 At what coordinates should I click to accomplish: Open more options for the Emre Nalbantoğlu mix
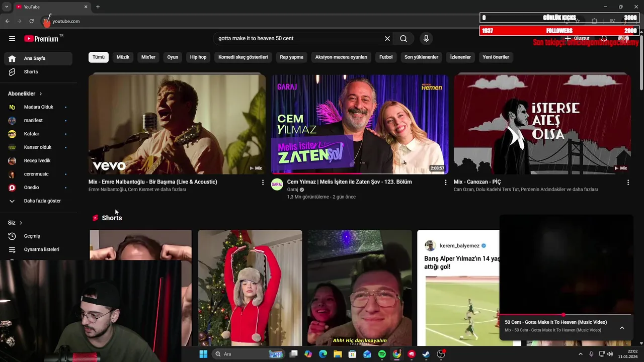tap(263, 183)
